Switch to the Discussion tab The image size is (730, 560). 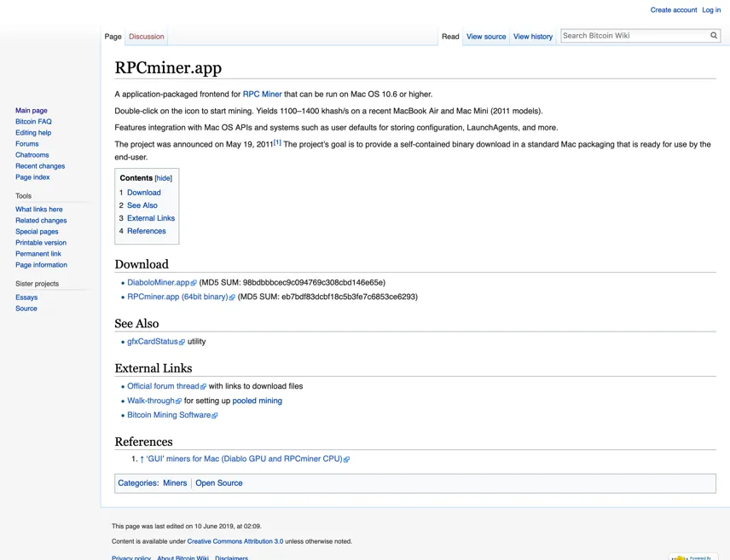(146, 37)
